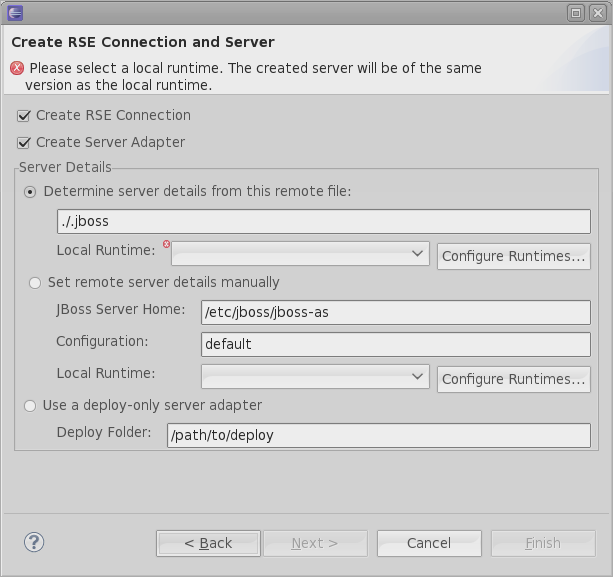This screenshot has width=613, height=577.
Task: Click the remote file path field
Action: click(324, 221)
